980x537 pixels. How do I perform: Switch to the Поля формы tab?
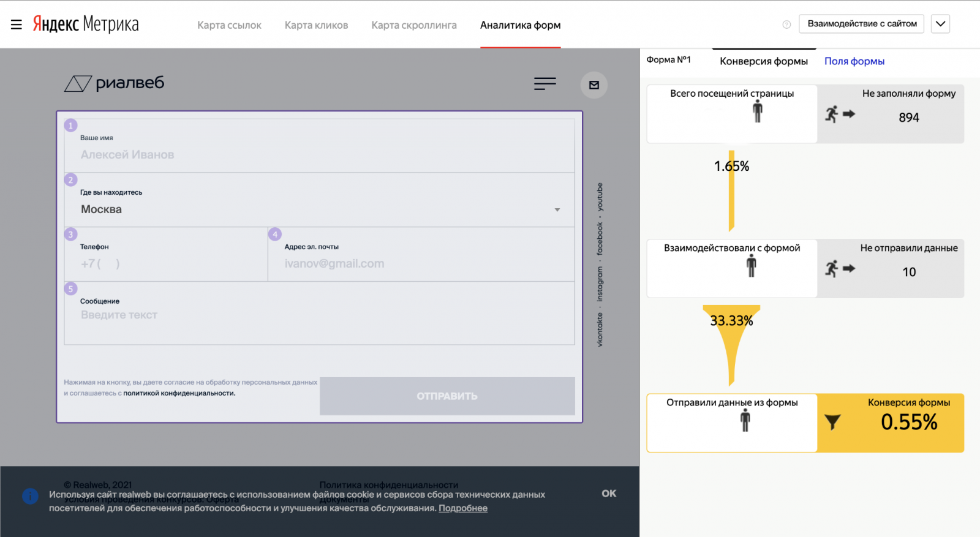pos(854,61)
